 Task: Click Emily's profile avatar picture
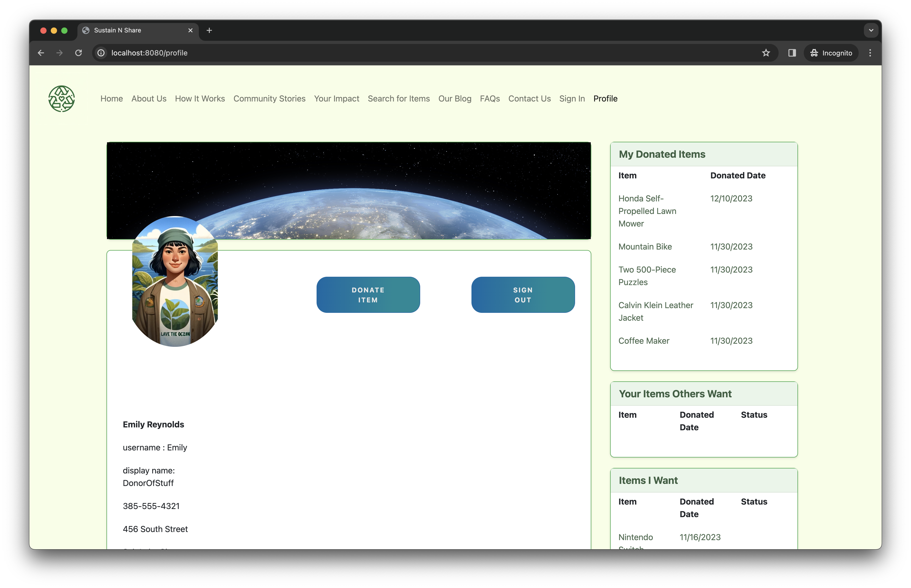click(175, 281)
